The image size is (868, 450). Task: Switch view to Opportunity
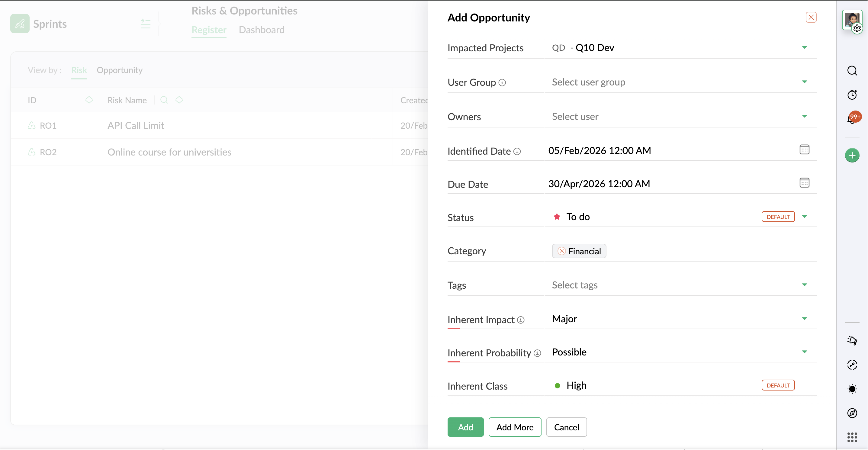[x=120, y=70]
